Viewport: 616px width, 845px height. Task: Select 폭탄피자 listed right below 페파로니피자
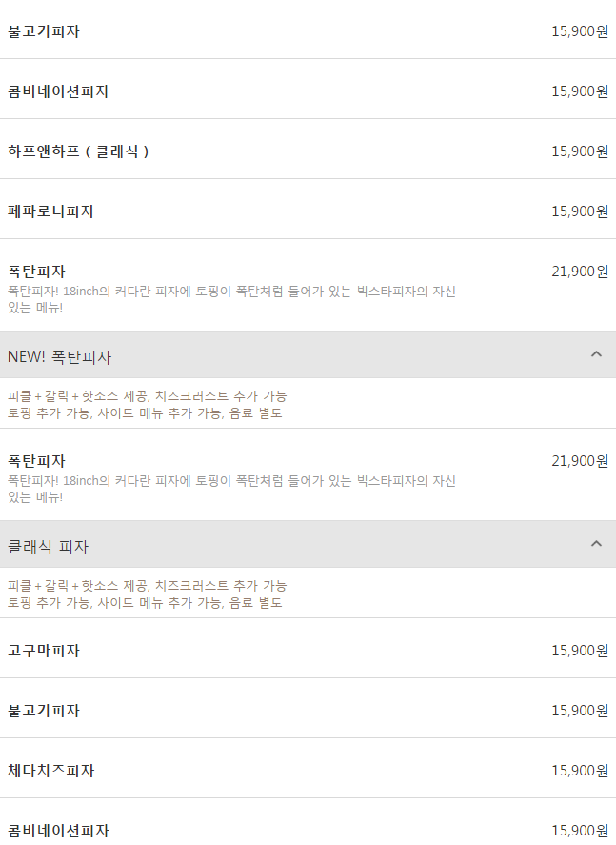coord(36,272)
